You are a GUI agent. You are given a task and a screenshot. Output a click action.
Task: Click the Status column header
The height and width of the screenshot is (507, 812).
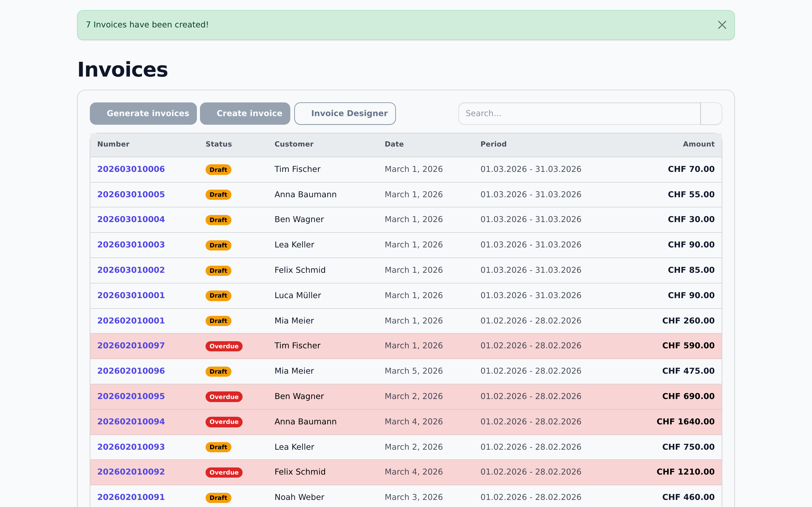pos(218,144)
